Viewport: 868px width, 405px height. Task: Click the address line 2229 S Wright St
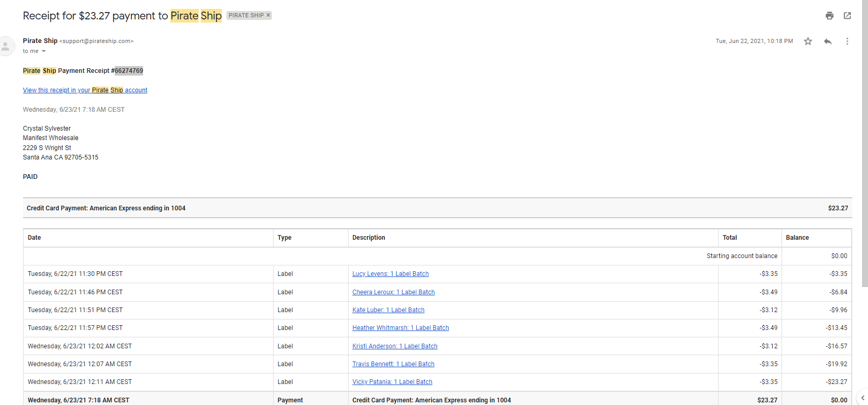pyautogui.click(x=47, y=148)
